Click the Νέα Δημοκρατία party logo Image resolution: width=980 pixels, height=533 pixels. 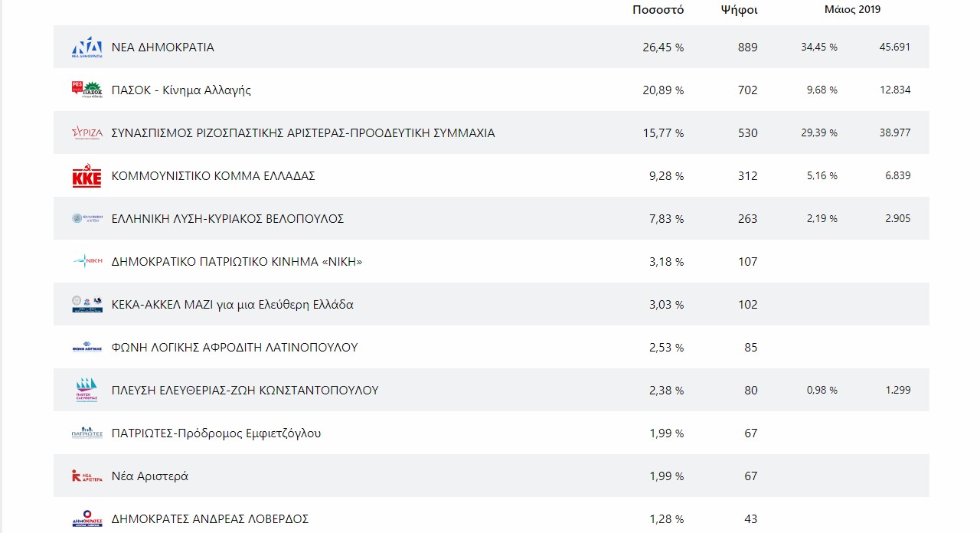click(87, 47)
